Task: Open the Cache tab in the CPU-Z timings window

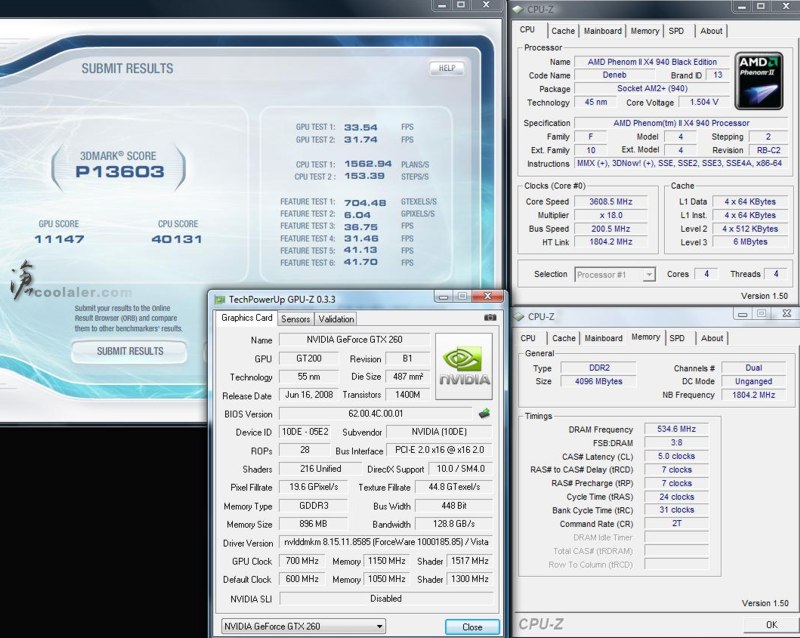Action: click(x=564, y=338)
